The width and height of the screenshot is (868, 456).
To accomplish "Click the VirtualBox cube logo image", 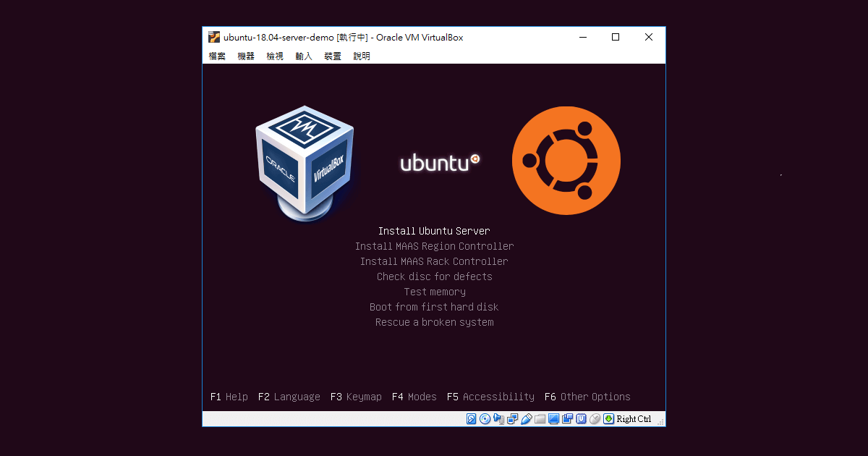I will (305, 163).
